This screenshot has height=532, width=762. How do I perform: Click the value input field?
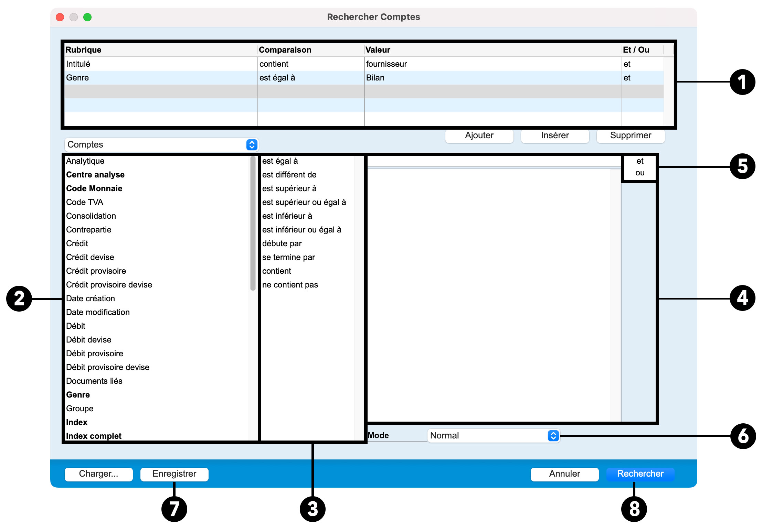click(494, 162)
